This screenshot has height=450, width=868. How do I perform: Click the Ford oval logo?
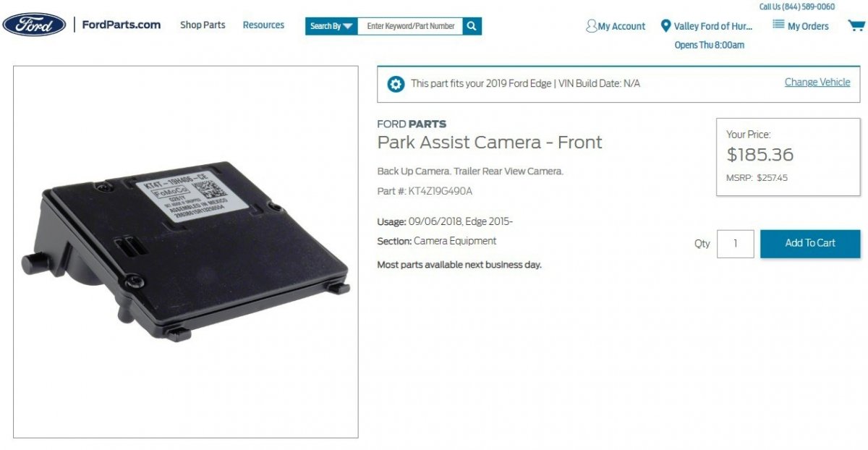34,25
